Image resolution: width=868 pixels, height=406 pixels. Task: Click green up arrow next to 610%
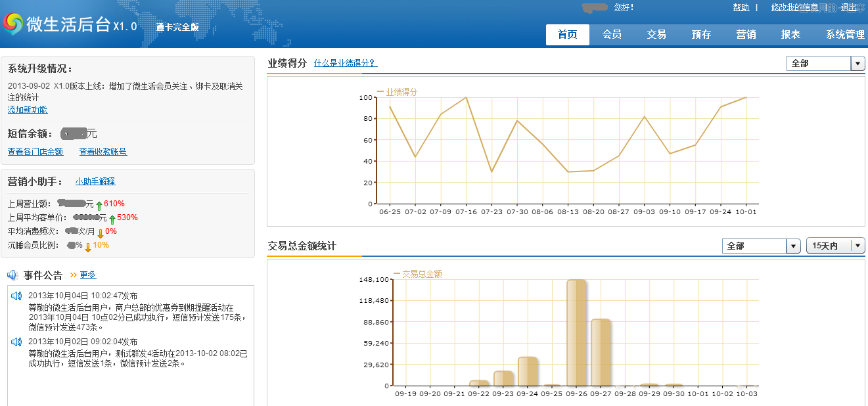click(x=99, y=205)
